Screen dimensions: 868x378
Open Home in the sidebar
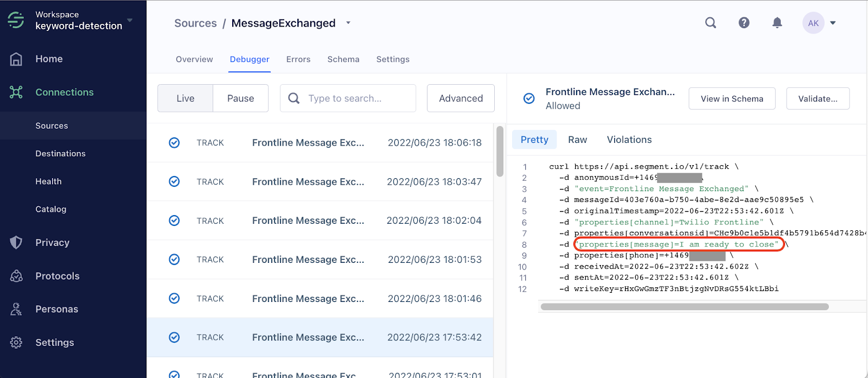pos(49,59)
